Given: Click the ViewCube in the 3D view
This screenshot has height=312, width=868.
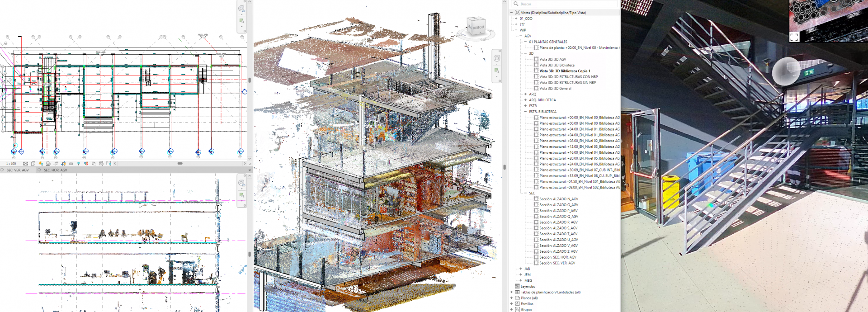Looking at the screenshot, I should pos(476,27).
